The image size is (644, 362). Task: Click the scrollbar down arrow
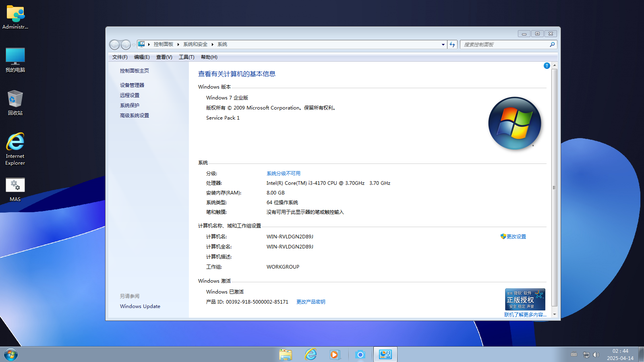555,314
